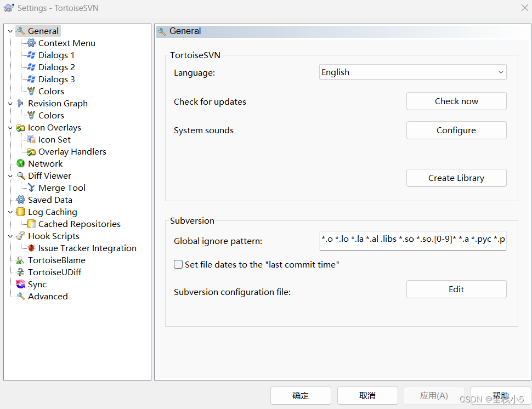Open the Language dropdown
532x409 pixels.
point(412,72)
